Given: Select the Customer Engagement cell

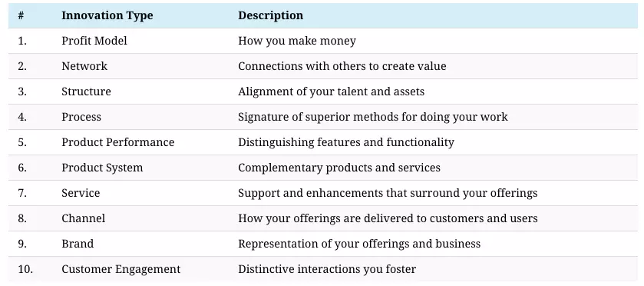Looking at the screenshot, I should click(x=121, y=270).
